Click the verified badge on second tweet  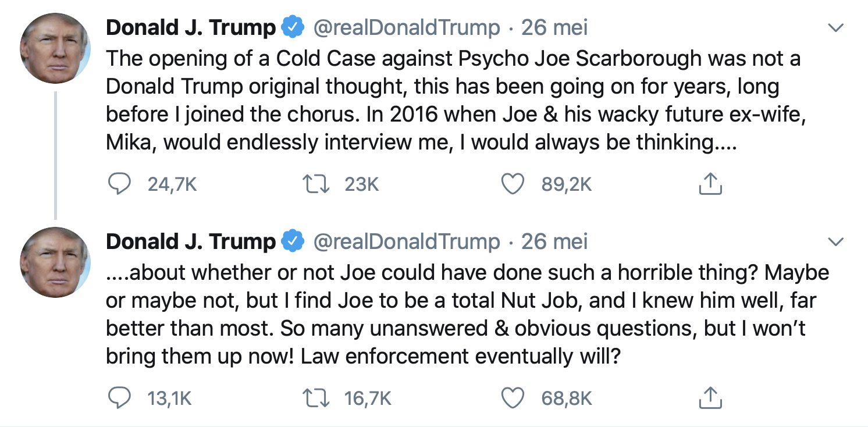pyautogui.click(x=293, y=241)
